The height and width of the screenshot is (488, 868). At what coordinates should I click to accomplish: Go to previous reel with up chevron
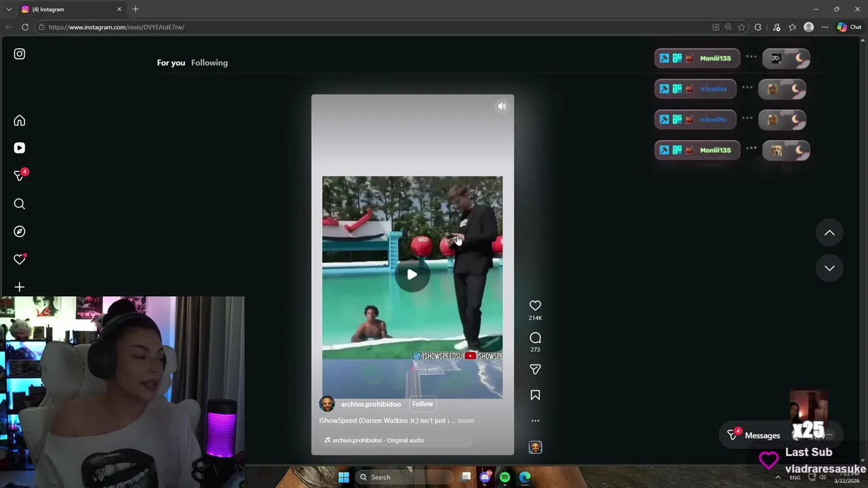pyautogui.click(x=829, y=232)
